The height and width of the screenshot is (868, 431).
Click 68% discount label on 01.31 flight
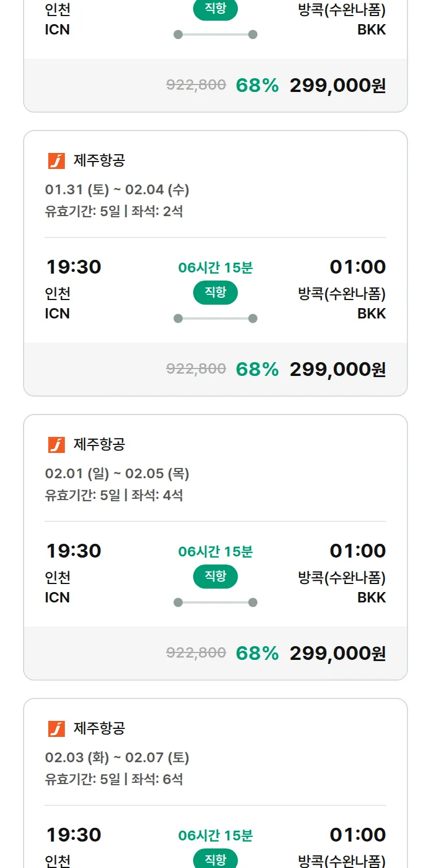(257, 369)
